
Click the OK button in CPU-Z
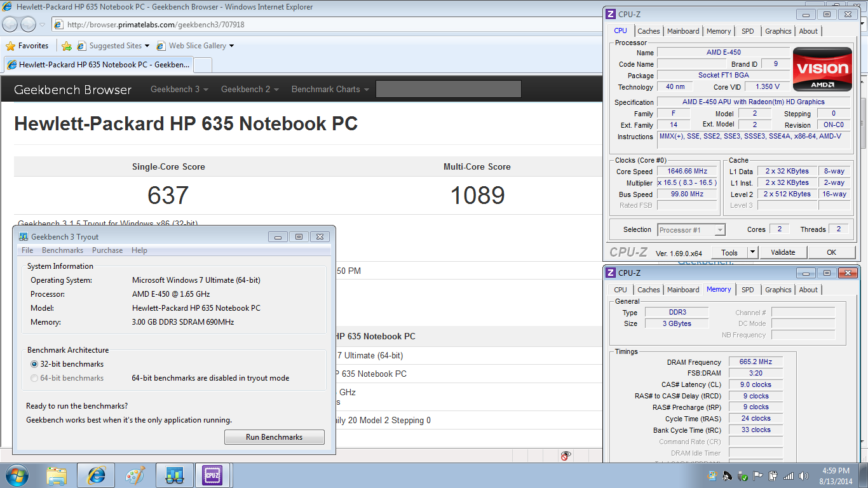(832, 252)
